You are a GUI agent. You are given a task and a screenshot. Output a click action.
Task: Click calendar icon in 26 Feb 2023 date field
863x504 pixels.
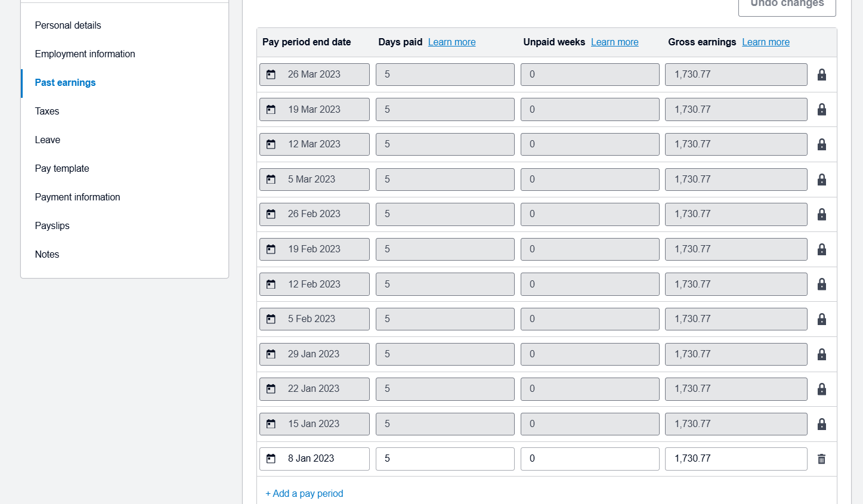coord(271,214)
